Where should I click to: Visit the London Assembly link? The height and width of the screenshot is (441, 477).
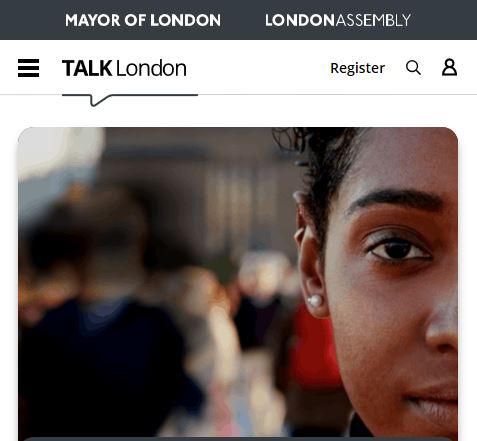pos(338,20)
